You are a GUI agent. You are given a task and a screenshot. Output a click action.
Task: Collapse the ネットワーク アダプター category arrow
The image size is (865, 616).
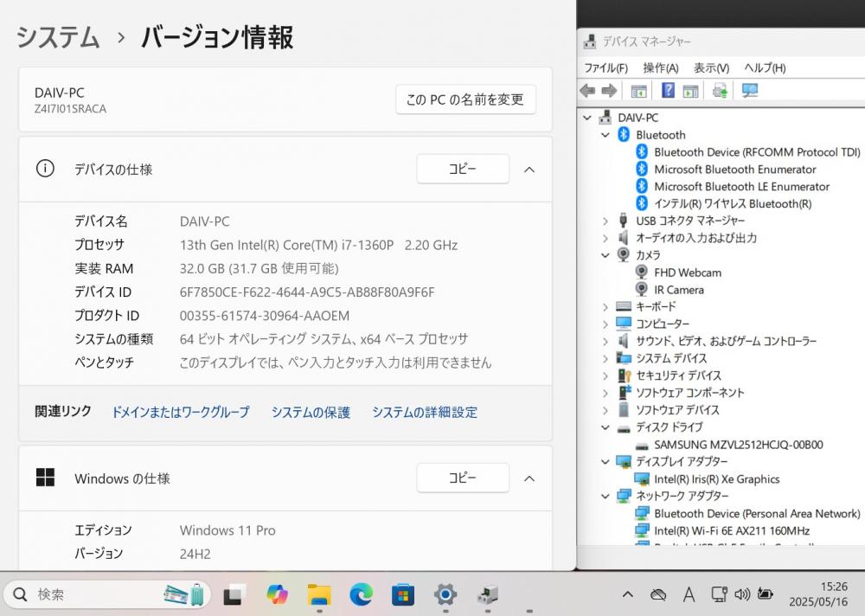pos(605,497)
